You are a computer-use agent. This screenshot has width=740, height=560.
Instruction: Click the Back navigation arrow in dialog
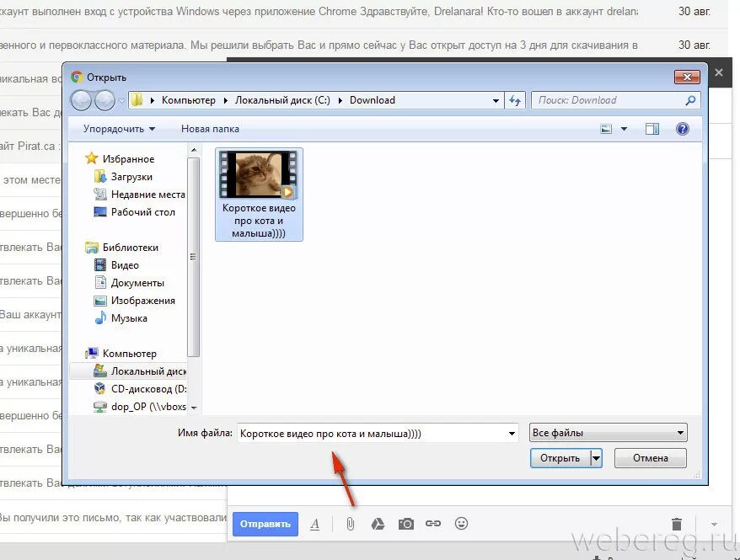pos(81,100)
